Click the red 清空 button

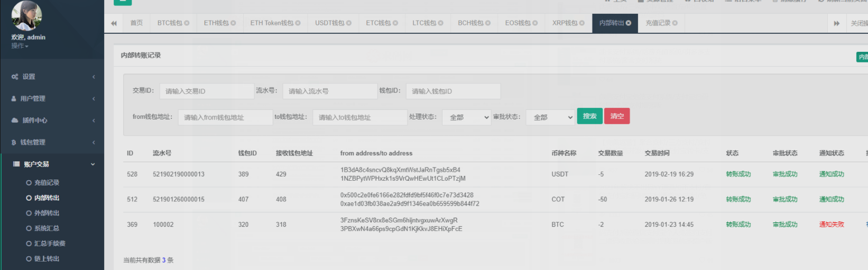(x=617, y=116)
